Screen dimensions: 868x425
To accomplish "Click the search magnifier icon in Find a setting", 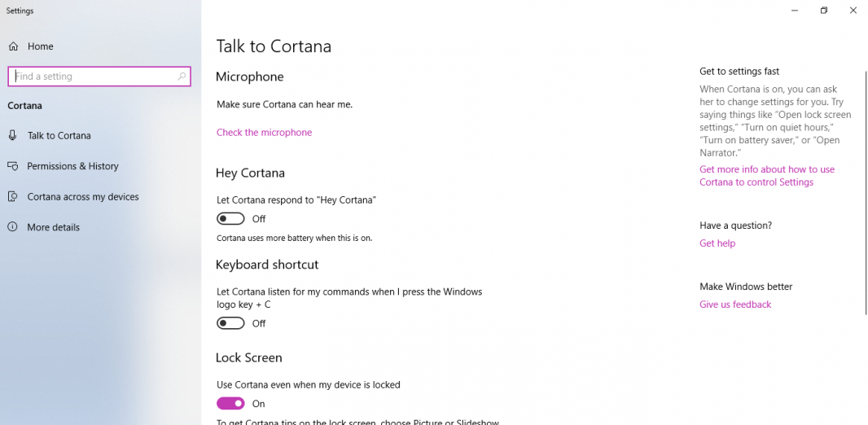I will pos(181,77).
